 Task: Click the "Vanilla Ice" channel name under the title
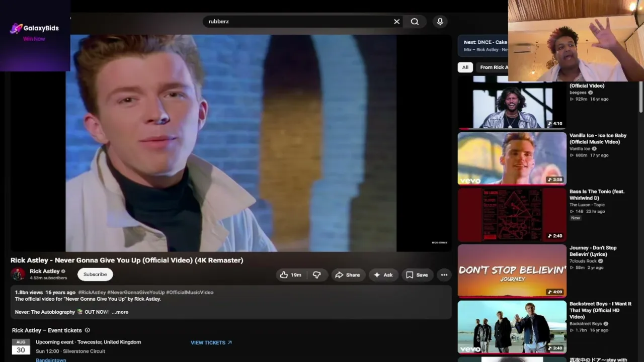(x=580, y=149)
